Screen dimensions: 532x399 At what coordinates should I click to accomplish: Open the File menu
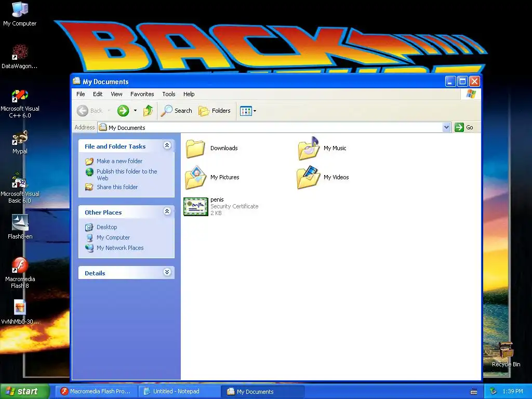(81, 94)
